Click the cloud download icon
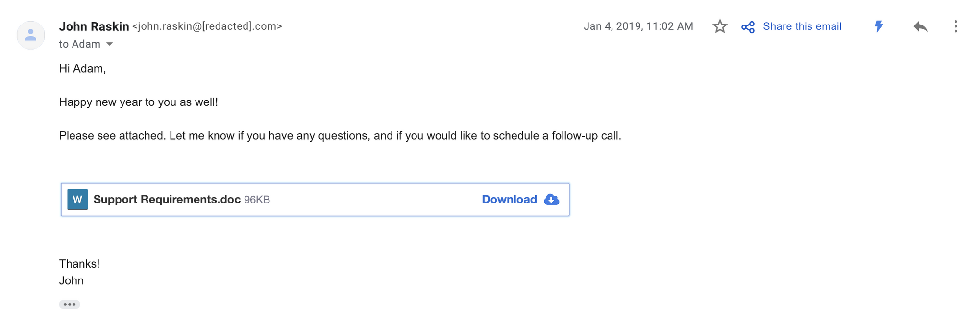 552,200
